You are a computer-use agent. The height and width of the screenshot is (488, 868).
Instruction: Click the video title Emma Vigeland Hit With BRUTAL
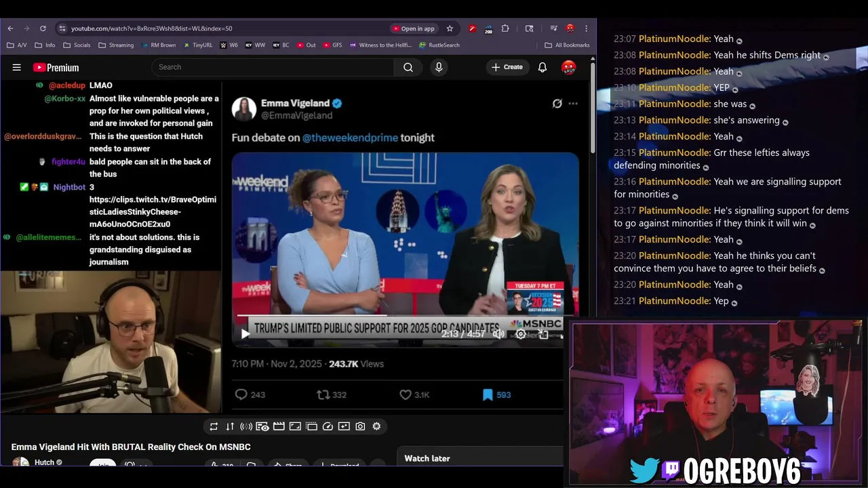tap(131, 447)
